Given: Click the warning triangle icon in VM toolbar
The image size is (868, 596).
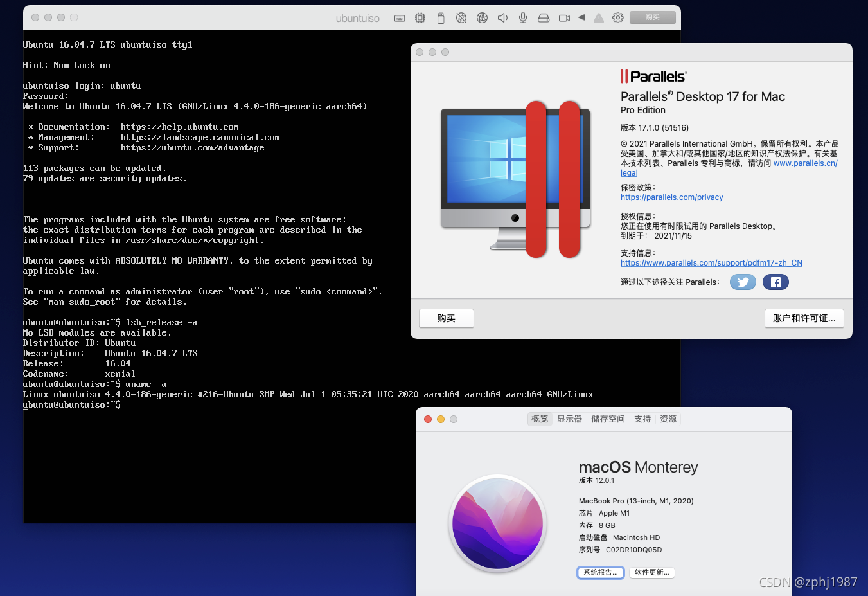Looking at the screenshot, I should pyautogui.click(x=599, y=18).
